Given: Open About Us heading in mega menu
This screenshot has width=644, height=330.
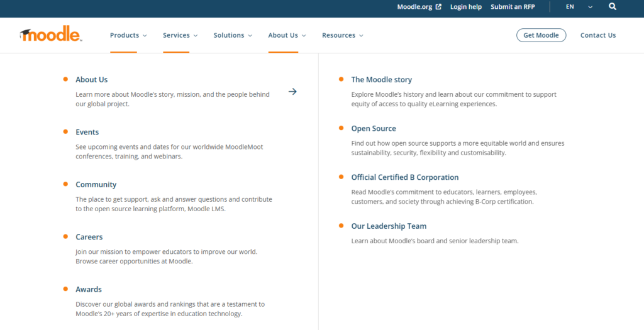Looking at the screenshot, I should point(92,80).
